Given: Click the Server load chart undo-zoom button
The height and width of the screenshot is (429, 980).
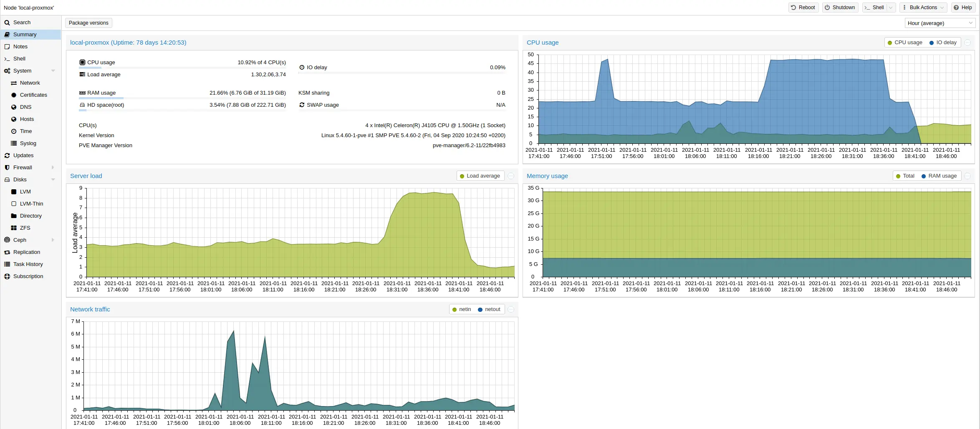Looking at the screenshot, I should point(511,176).
